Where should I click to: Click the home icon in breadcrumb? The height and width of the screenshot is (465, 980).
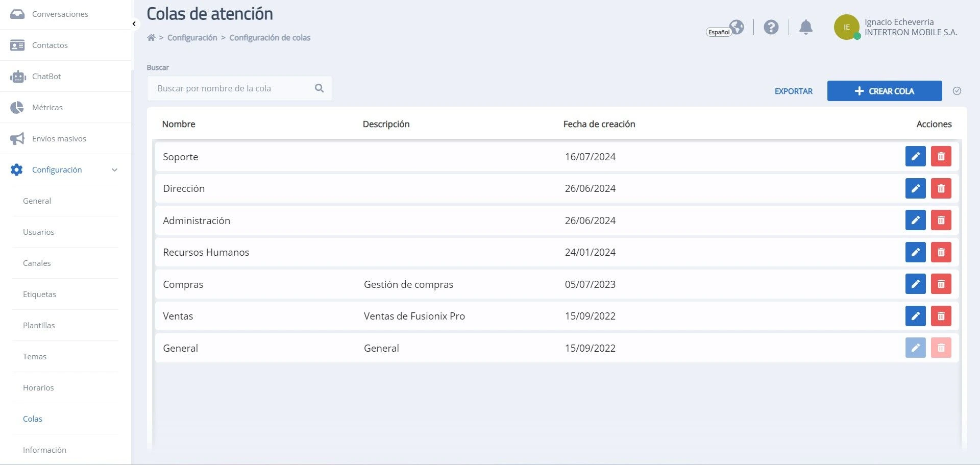151,38
